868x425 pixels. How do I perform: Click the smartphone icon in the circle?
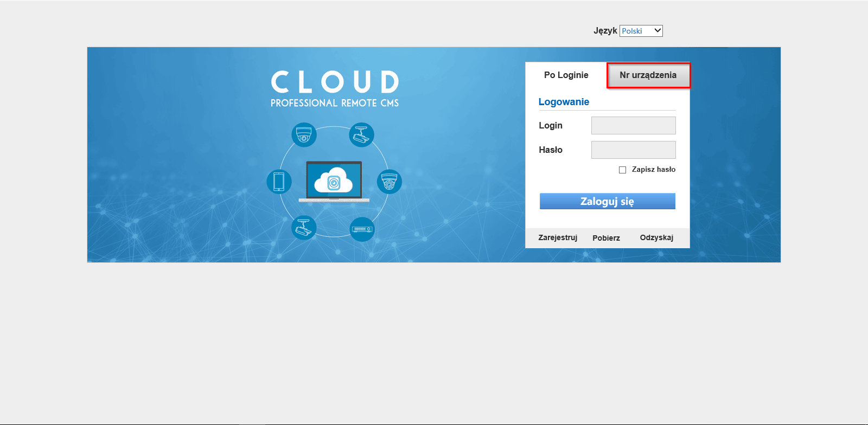pos(279,182)
